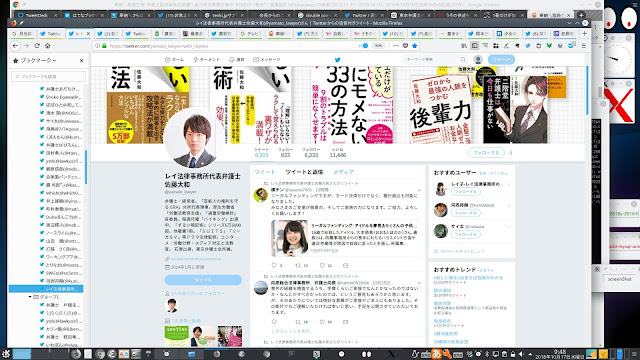This screenshot has width=640, height=360.
Task: Expand the ブックマーク sidebar dropdown
Action: click(38, 60)
